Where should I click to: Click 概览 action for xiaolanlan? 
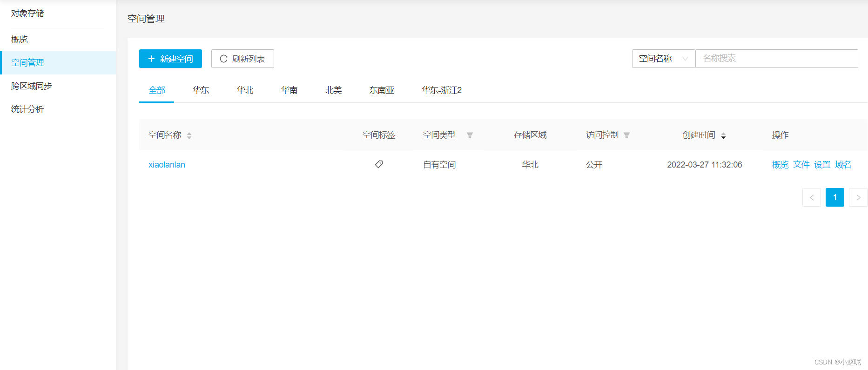tap(781, 165)
